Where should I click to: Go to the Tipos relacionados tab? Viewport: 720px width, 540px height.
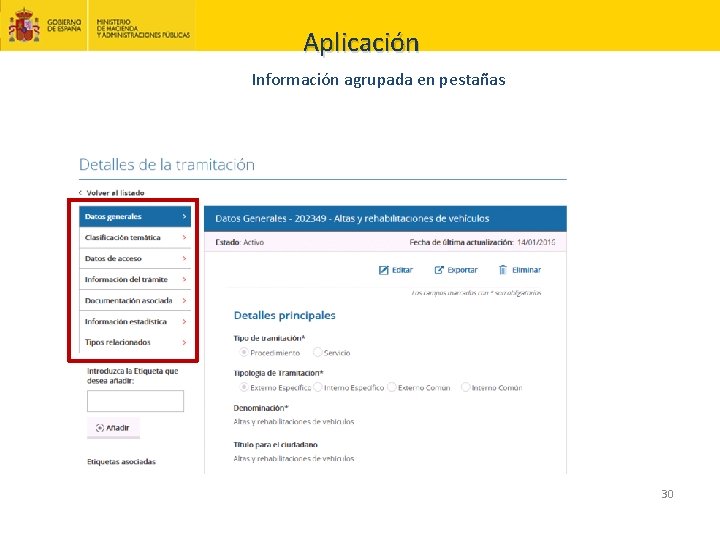point(135,342)
